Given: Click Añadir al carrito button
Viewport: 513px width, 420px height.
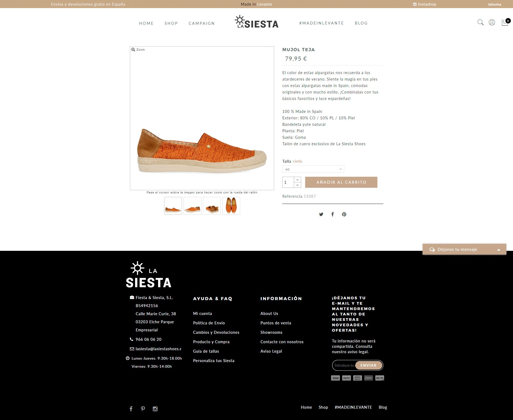Looking at the screenshot, I should coord(341,182).
